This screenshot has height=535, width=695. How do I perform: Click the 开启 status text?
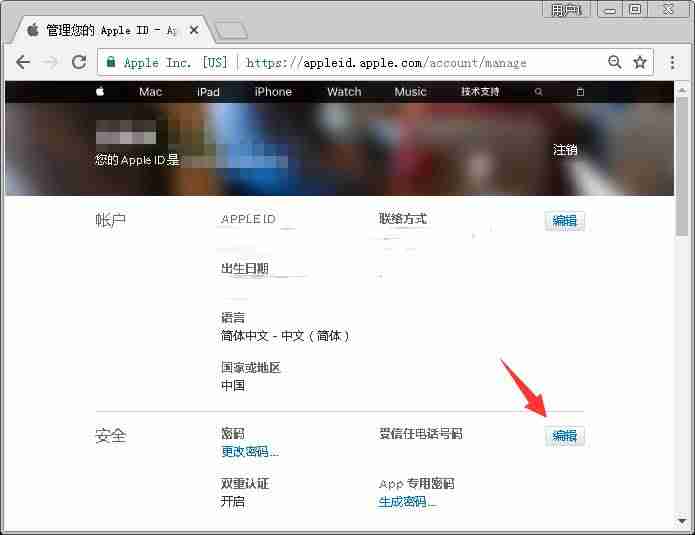point(233,502)
